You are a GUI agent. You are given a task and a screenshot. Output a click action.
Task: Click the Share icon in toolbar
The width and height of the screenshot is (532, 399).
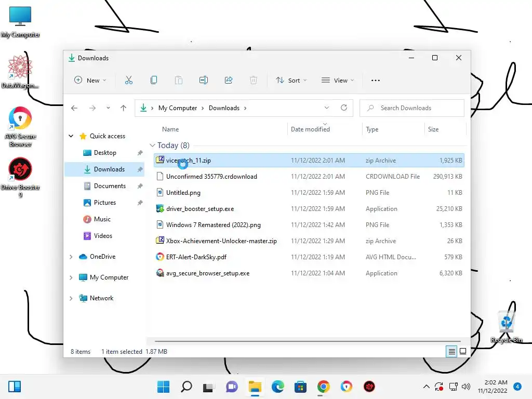(x=229, y=81)
